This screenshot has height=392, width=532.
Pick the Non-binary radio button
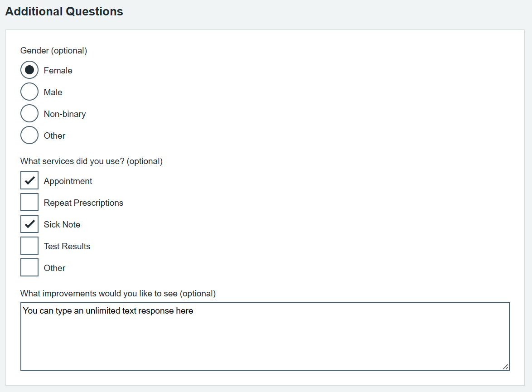coord(29,114)
